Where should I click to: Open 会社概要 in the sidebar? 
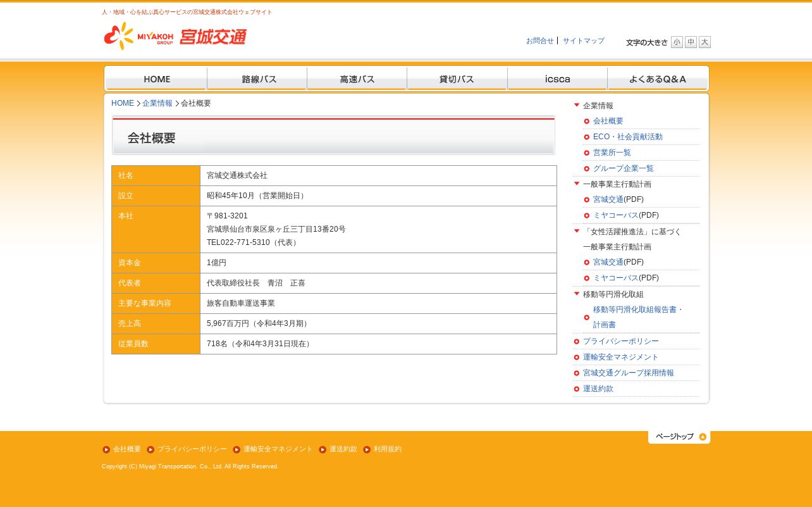(608, 121)
